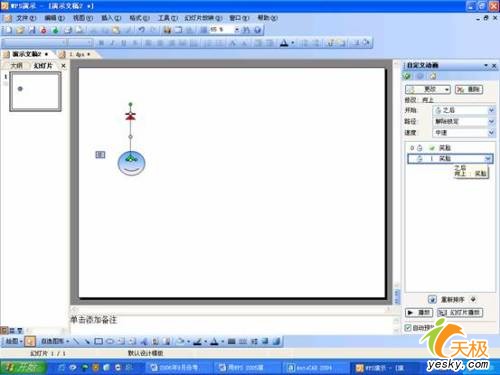The height and width of the screenshot is (375, 500).
Task: Click the reorder up arrow button beside 重新排序
Action: [x=432, y=299]
